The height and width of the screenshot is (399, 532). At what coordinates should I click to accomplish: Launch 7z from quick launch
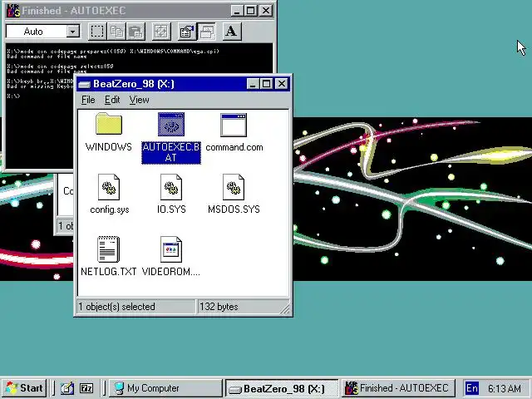[x=86, y=388]
